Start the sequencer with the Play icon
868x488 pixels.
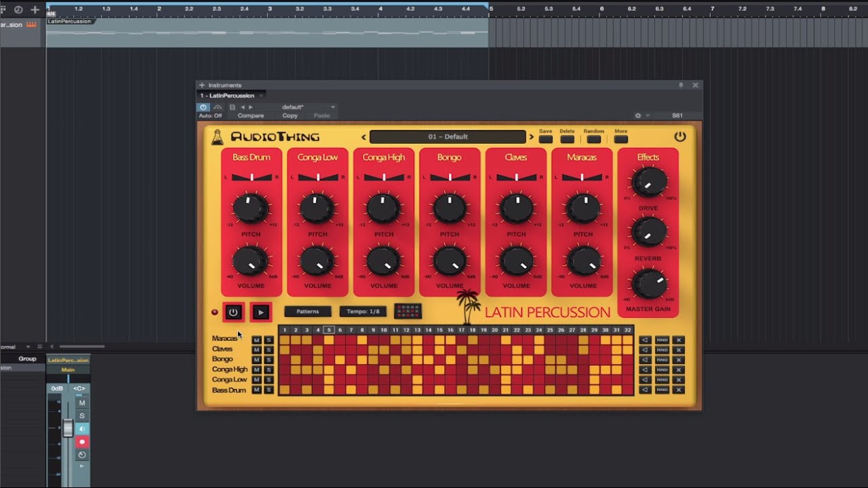260,312
